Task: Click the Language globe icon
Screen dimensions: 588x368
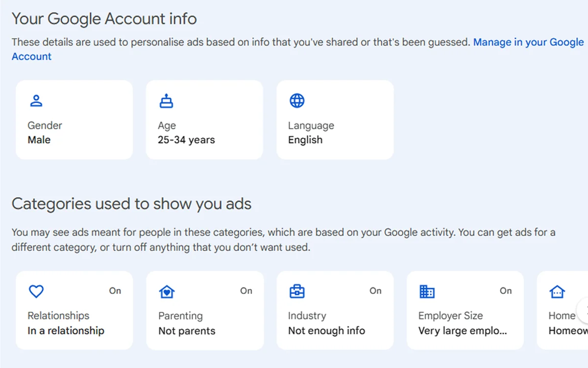Action: tap(297, 101)
